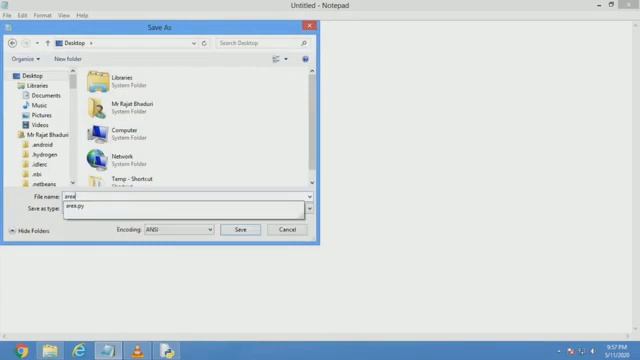Expand the Desktop breadcrumb chevron
Screen dimensions: 640x360
pyautogui.click(x=91, y=43)
